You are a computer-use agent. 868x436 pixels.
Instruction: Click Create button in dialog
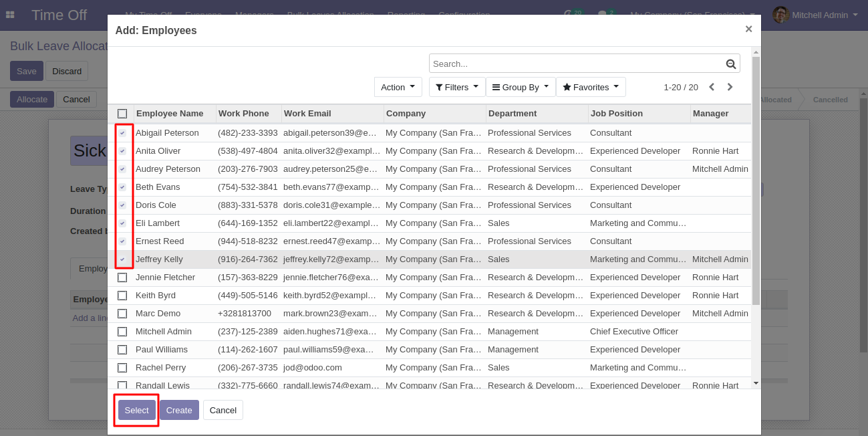pos(179,410)
